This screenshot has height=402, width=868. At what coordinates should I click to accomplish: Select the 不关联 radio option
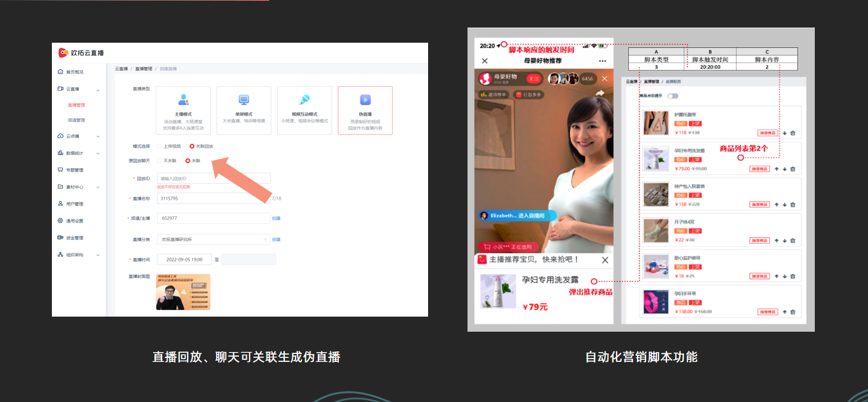click(160, 160)
